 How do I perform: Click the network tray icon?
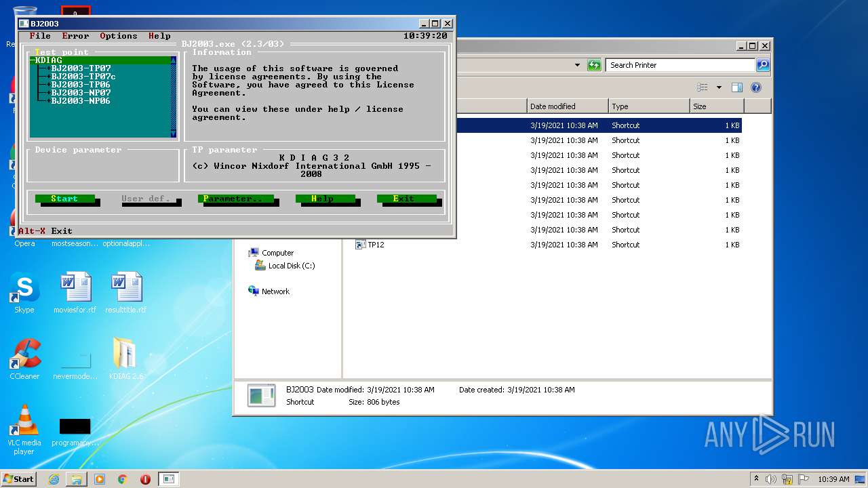point(787,479)
